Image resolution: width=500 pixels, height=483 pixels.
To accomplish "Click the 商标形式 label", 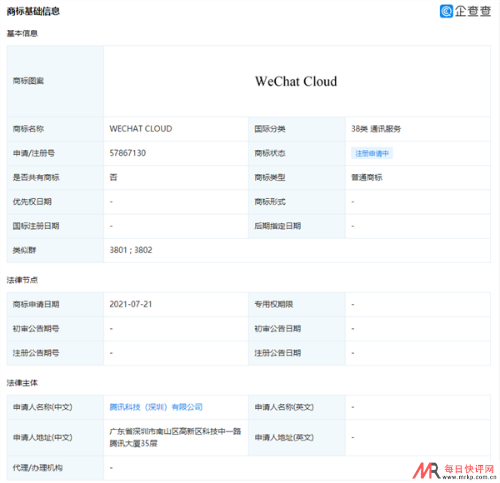I will pyautogui.click(x=270, y=202).
